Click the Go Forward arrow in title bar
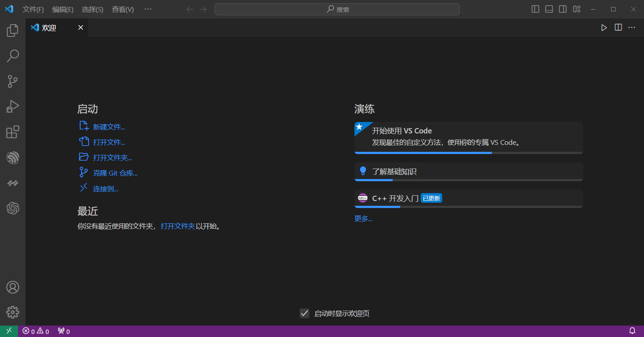Screen dimensions: 644x337 click(x=203, y=9)
